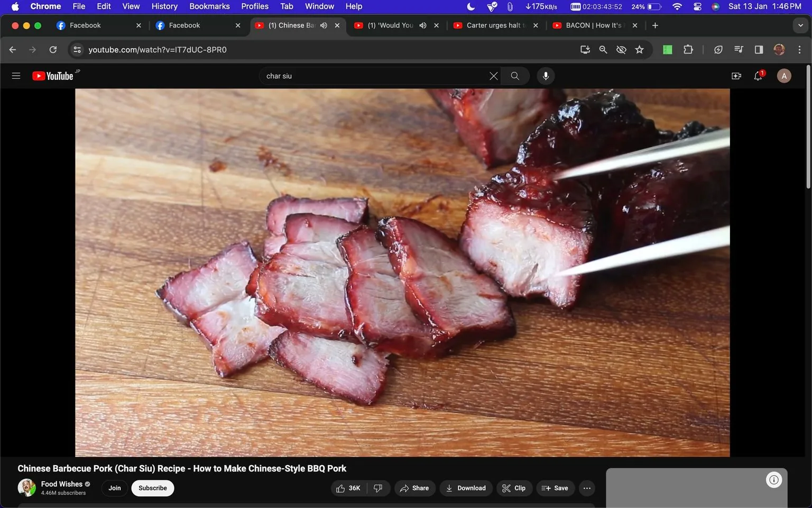Open the YouTube voice search microphone
This screenshot has height=508, width=812.
pos(546,76)
